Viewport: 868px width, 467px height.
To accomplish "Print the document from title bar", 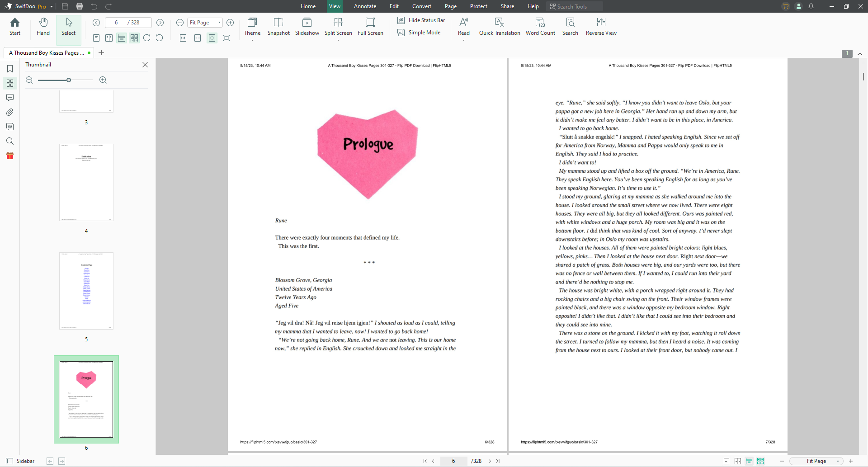I will 80,6.
